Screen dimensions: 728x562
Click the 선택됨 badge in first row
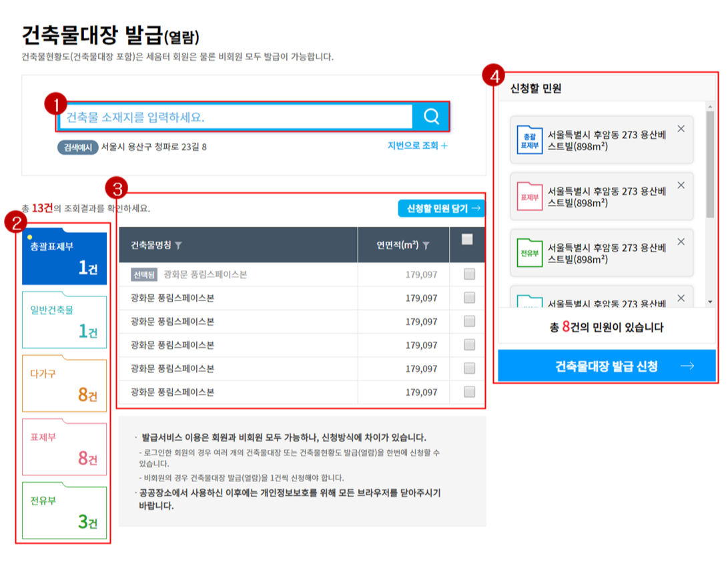click(144, 274)
